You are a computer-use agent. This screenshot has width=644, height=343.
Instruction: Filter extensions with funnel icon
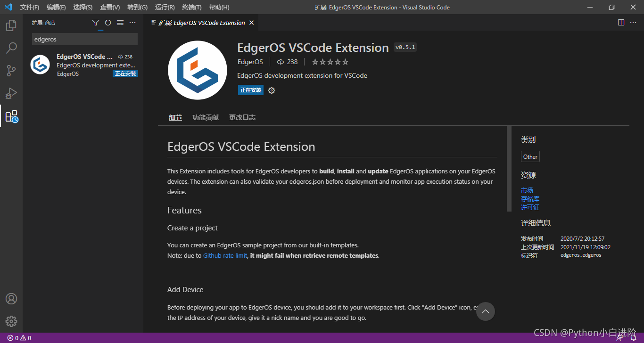[96, 23]
